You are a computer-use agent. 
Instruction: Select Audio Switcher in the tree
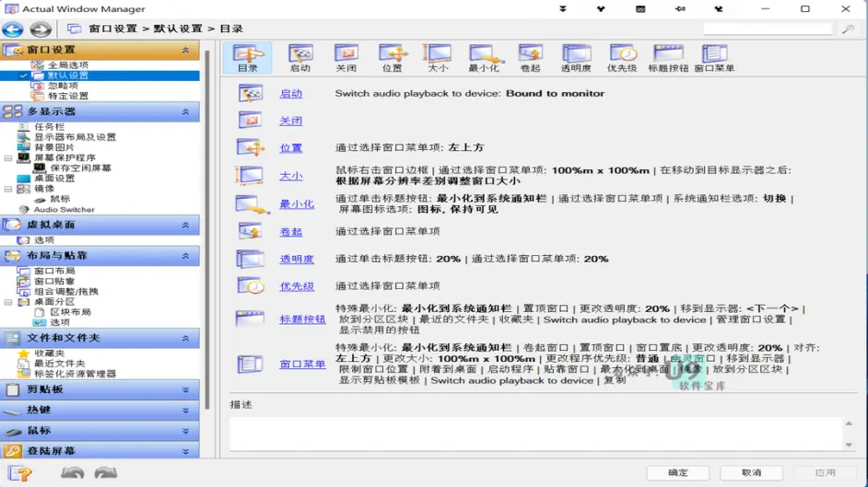(65, 210)
